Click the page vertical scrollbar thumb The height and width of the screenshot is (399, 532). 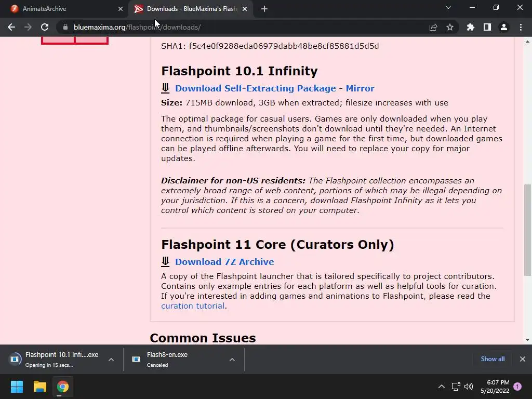[x=527, y=230]
